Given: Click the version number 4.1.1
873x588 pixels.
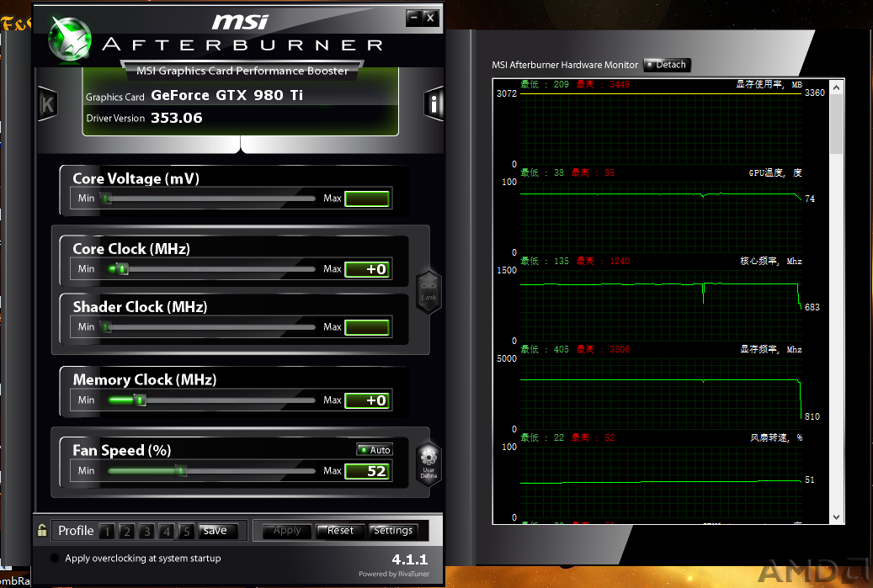Looking at the screenshot, I should pyautogui.click(x=410, y=559).
